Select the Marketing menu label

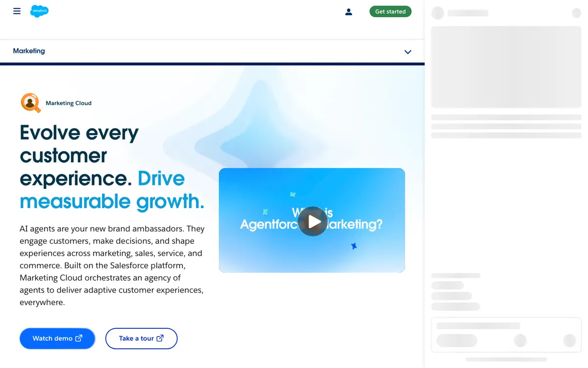29,51
